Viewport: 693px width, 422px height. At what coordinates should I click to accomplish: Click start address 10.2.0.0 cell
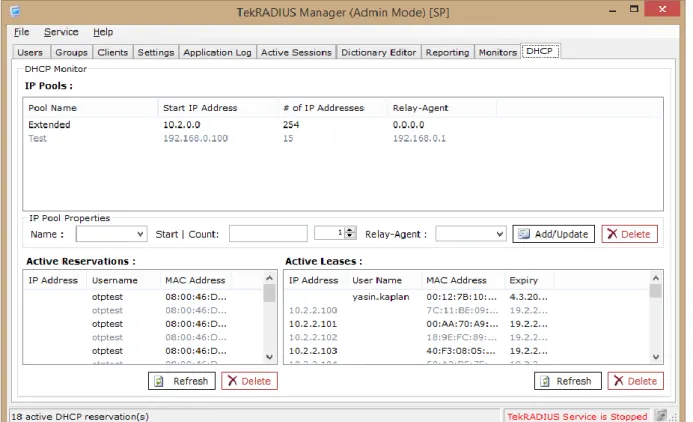point(182,125)
